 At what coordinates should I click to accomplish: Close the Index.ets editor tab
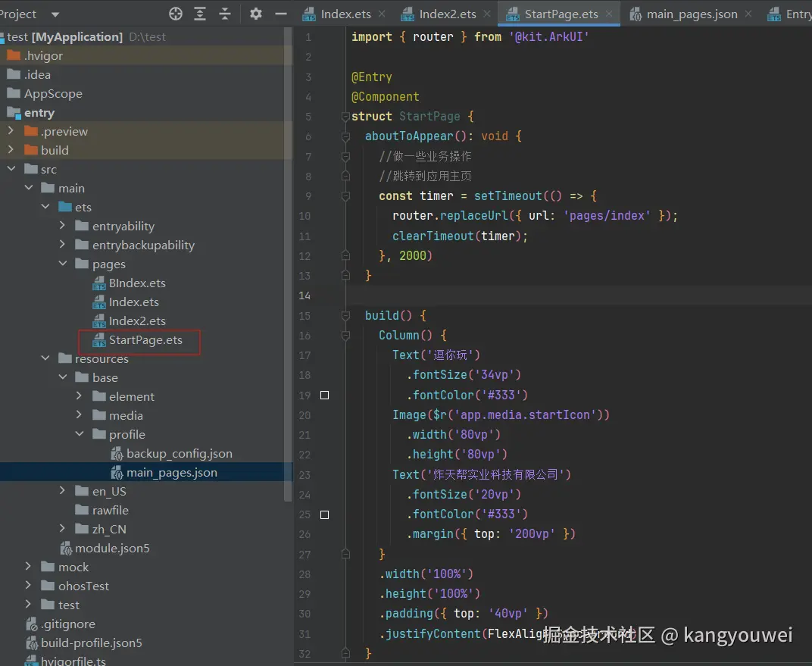point(381,14)
